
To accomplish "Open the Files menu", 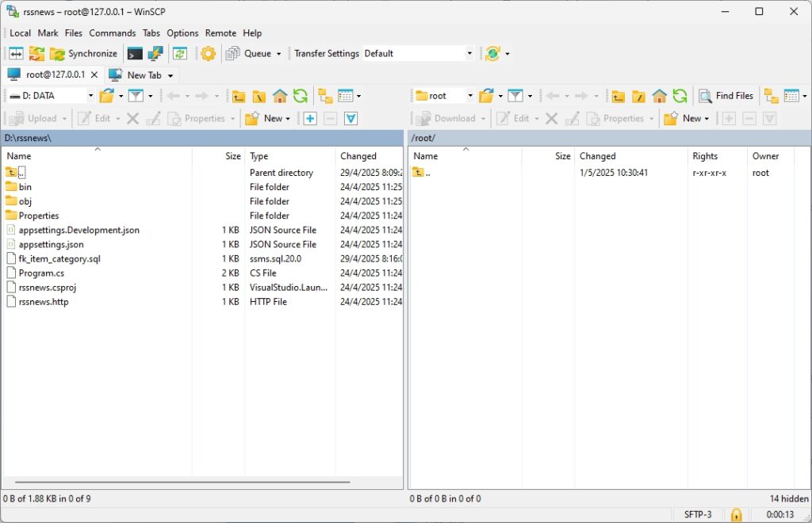I will coord(74,33).
